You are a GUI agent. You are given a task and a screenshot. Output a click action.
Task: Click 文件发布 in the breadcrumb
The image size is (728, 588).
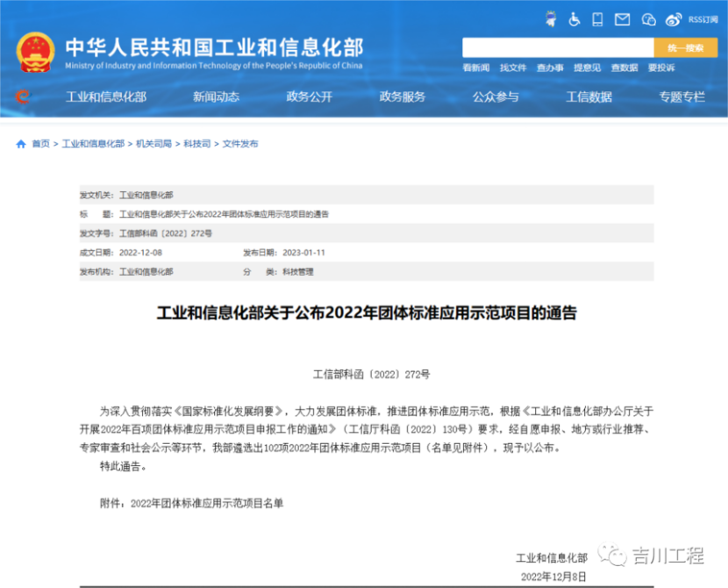[240, 144]
